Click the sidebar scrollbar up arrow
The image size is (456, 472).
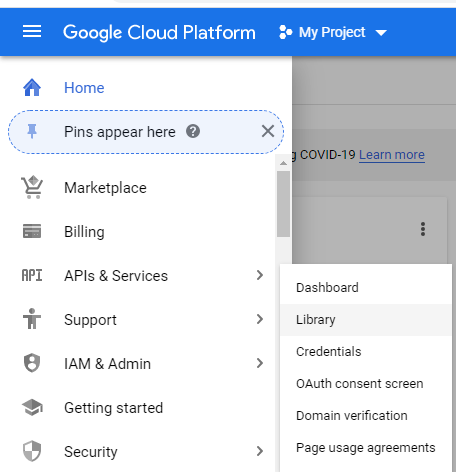(283, 163)
